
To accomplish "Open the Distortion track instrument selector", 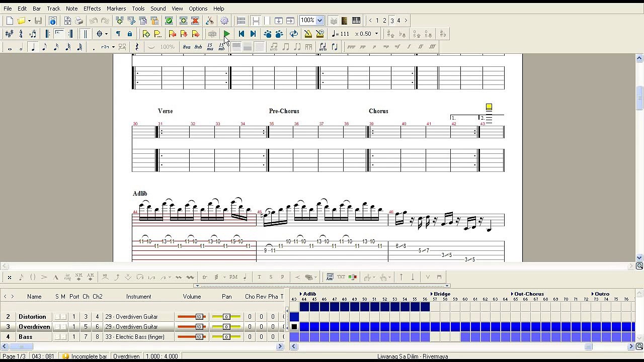I will pos(139,317).
